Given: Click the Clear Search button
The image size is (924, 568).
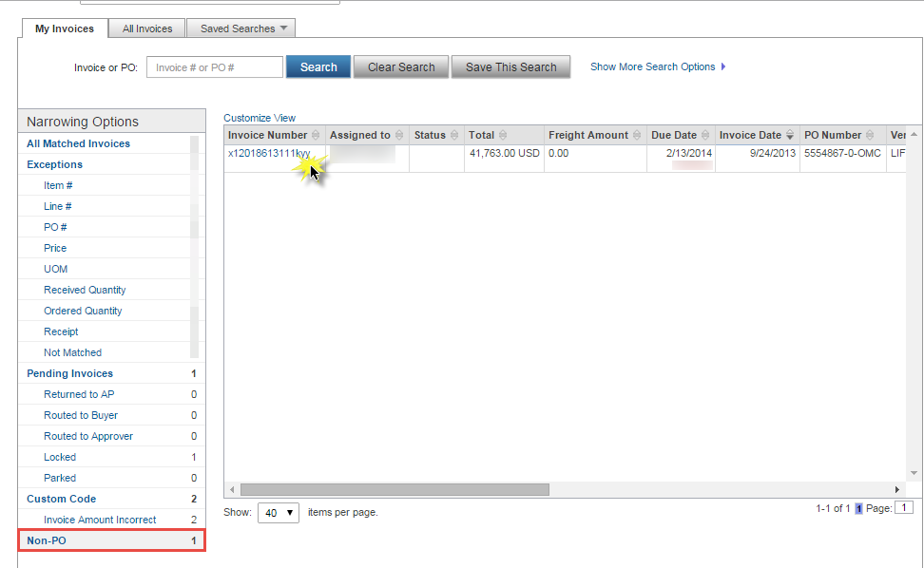Looking at the screenshot, I should [x=400, y=66].
